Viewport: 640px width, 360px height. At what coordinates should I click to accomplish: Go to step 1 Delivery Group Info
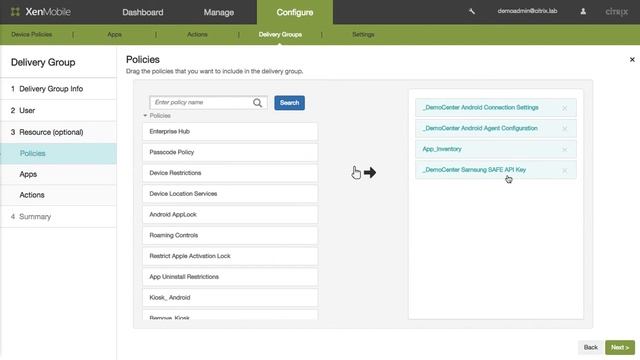58,89
